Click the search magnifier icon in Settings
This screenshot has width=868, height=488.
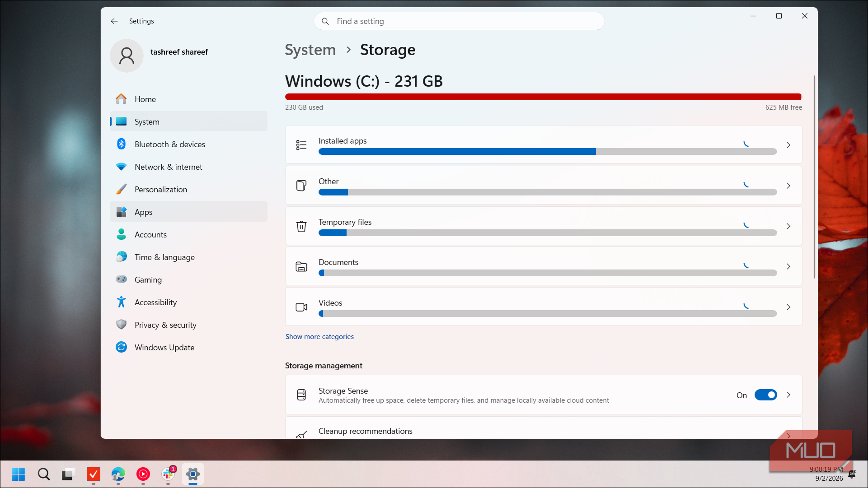coord(325,21)
